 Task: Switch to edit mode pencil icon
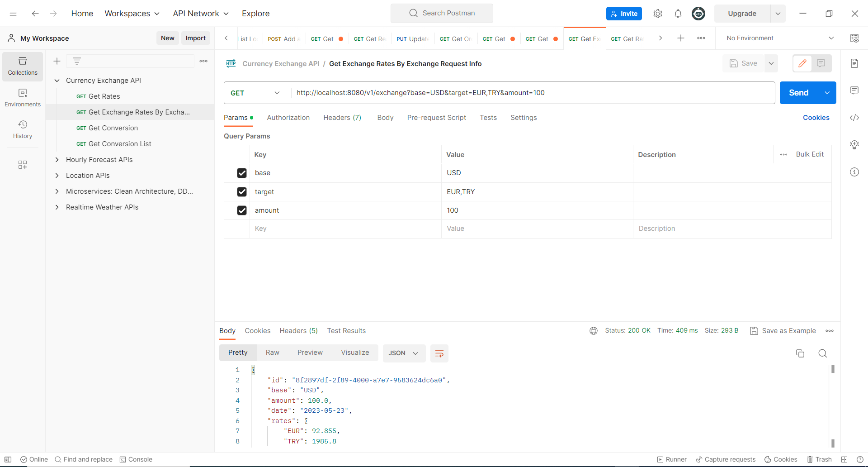(802, 63)
